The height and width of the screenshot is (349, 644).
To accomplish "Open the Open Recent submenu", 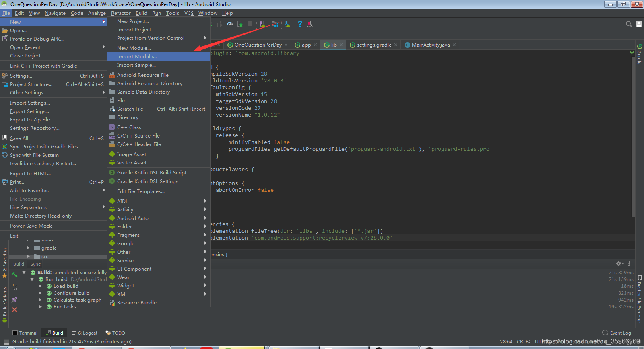I will [x=54, y=47].
